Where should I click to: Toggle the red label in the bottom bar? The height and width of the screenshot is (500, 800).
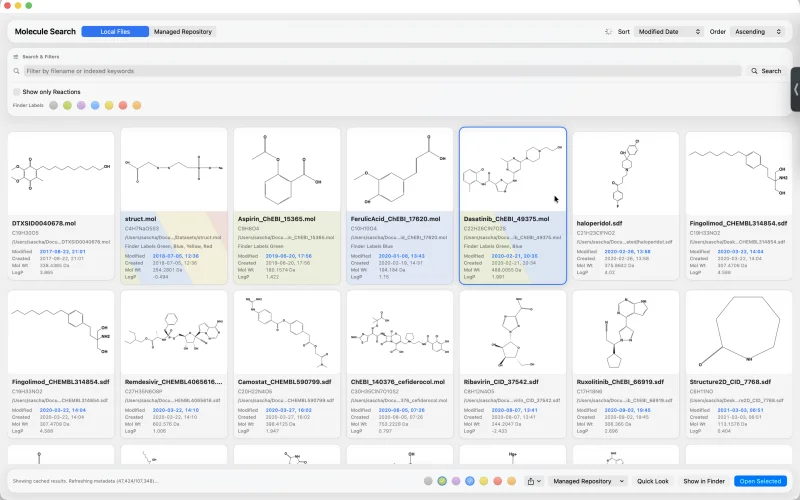point(497,481)
